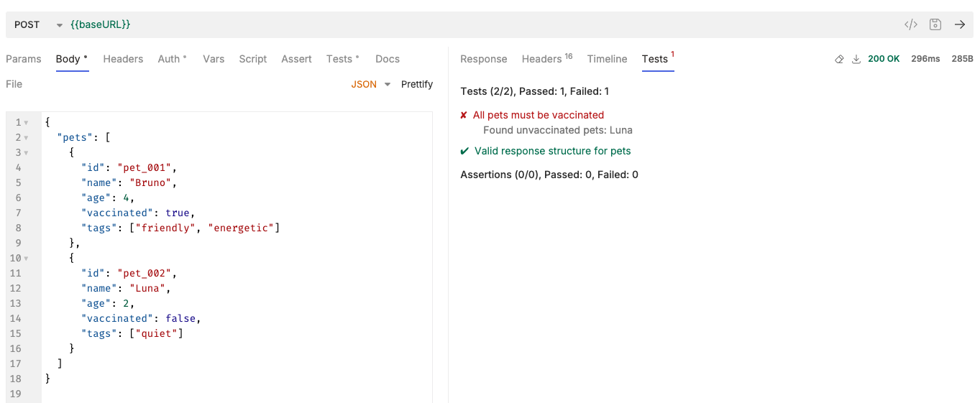The width and height of the screenshot is (980, 403).
Task: Open the generate code icon
Action: click(x=910, y=24)
